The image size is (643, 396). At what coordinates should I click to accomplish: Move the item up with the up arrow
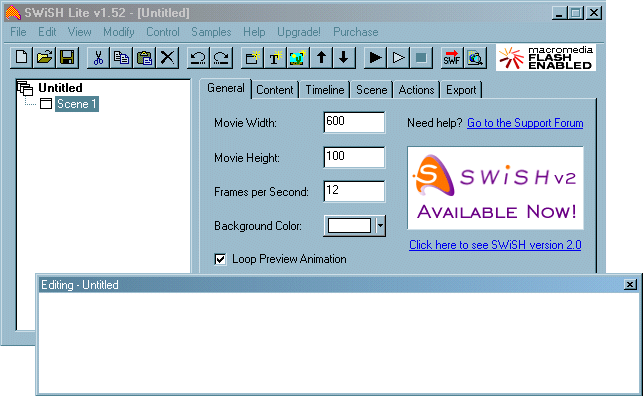point(321,57)
